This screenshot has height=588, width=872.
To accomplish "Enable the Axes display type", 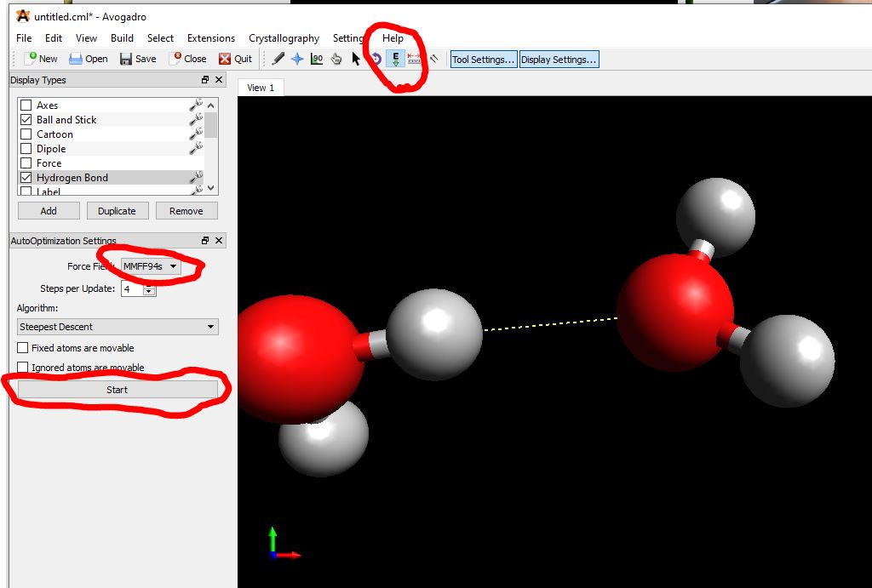I will 26,106.
